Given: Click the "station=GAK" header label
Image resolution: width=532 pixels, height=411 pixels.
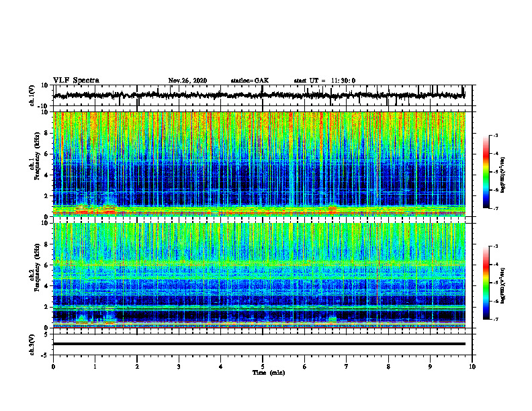Looking at the screenshot, I should [x=250, y=81].
